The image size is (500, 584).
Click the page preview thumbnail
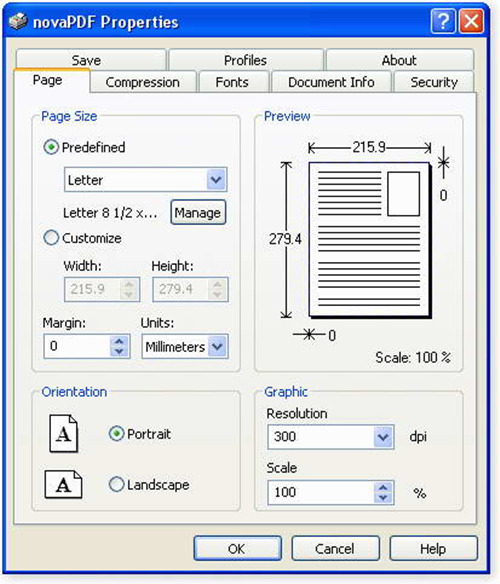coord(369,240)
